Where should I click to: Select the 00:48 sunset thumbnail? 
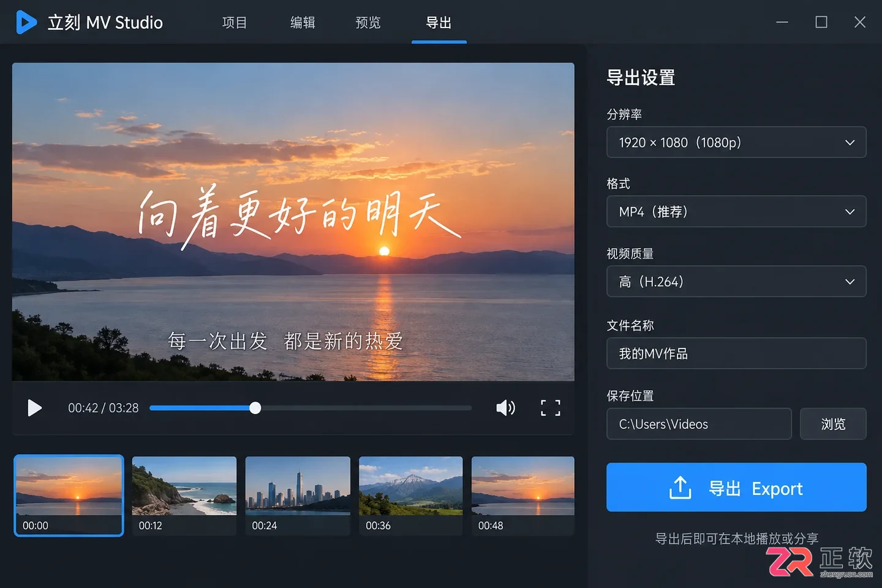click(523, 496)
